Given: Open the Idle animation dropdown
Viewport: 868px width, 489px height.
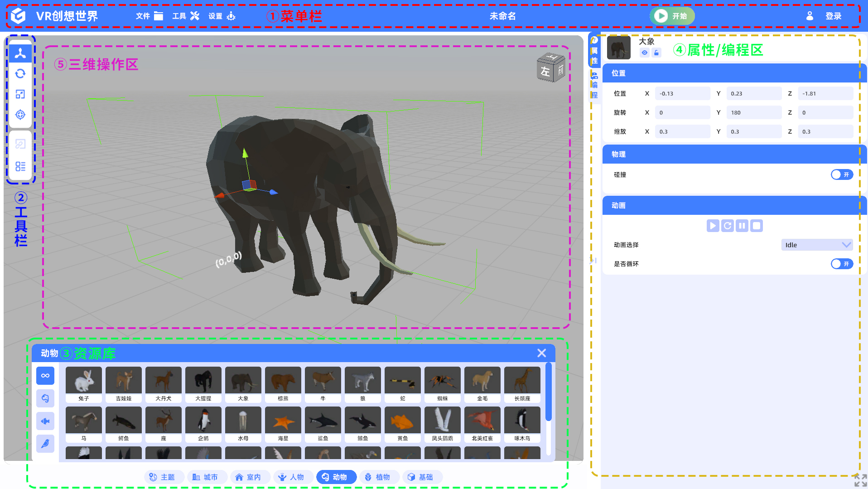Looking at the screenshot, I should pos(817,245).
